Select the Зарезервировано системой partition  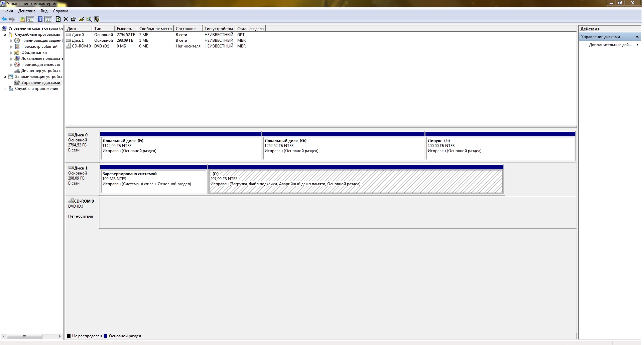pyautogui.click(x=154, y=179)
